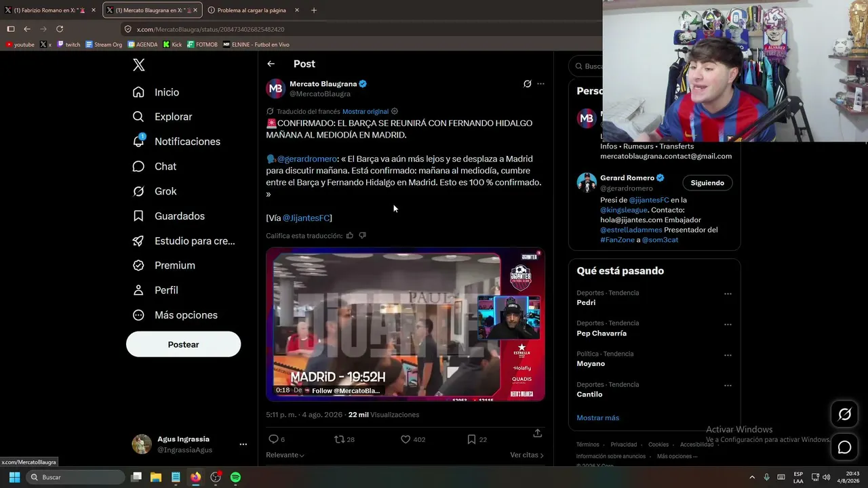Screen dimensions: 868x488
Task: Open Guardados in sidebar
Action: tap(169, 216)
